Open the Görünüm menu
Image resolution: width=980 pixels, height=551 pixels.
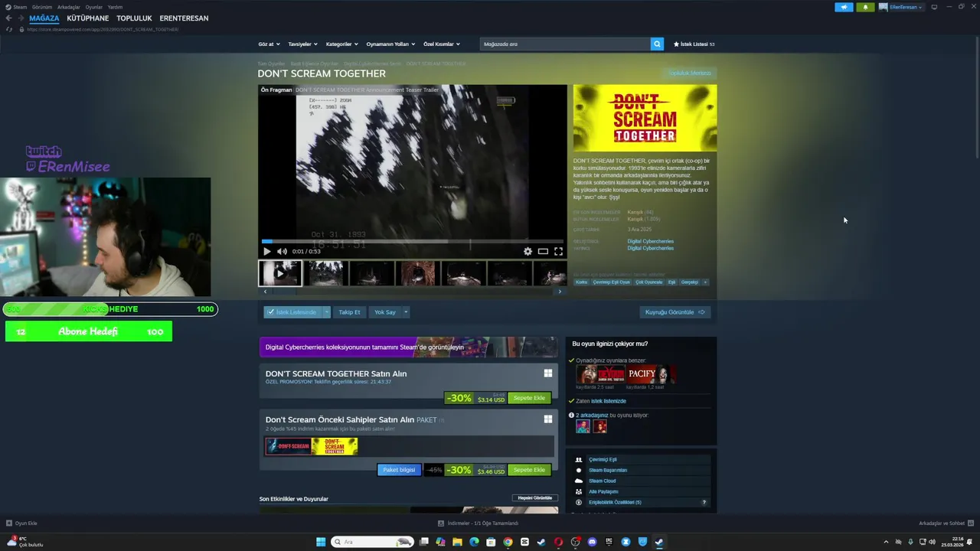click(42, 7)
